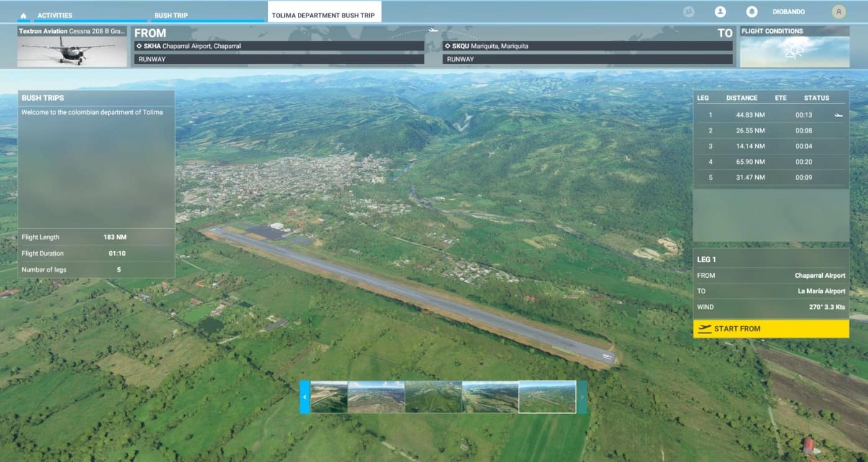Open the notifications bell icon
The width and height of the screenshot is (868, 462).
(751, 12)
